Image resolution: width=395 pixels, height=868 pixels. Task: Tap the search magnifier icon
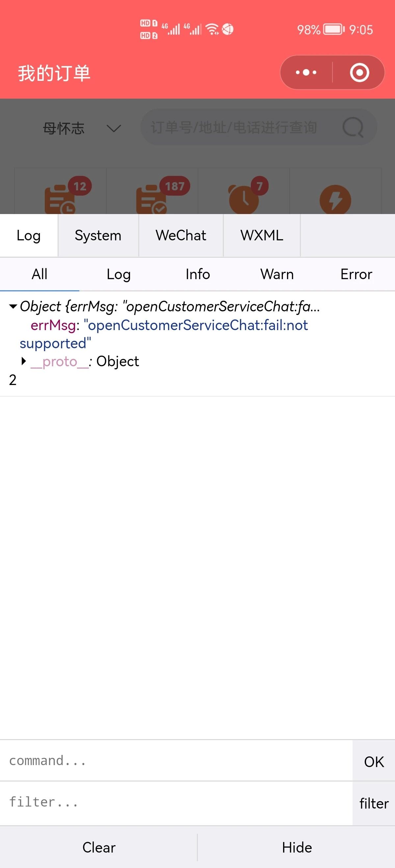353,127
